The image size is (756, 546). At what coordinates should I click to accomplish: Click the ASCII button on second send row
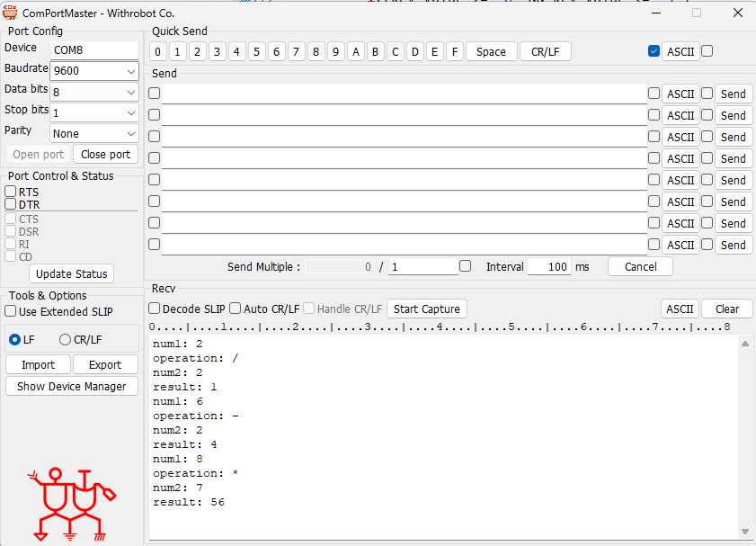(680, 116)
